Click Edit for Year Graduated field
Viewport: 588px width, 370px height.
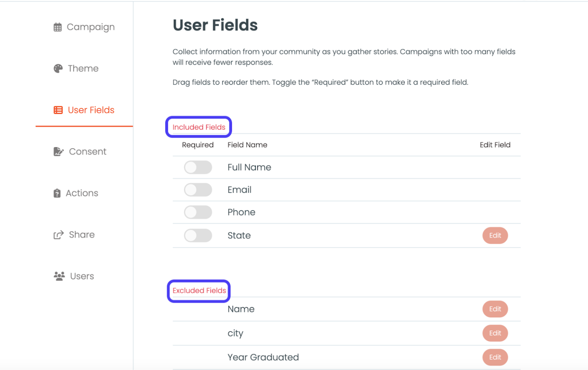coord(495,357)
